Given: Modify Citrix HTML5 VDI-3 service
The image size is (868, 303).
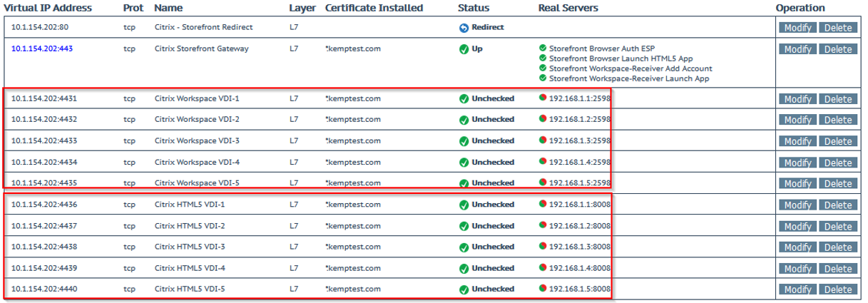Looking at the screenshot, I should click(797, 247).
